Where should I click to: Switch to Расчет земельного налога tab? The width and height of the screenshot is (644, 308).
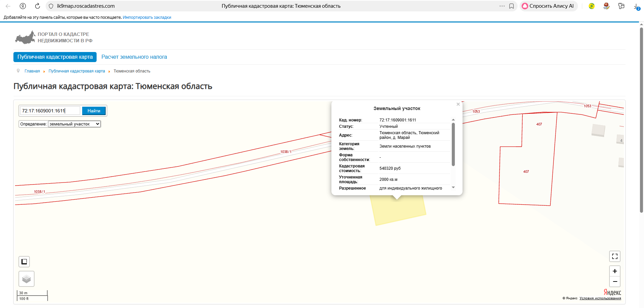[134, 57]
